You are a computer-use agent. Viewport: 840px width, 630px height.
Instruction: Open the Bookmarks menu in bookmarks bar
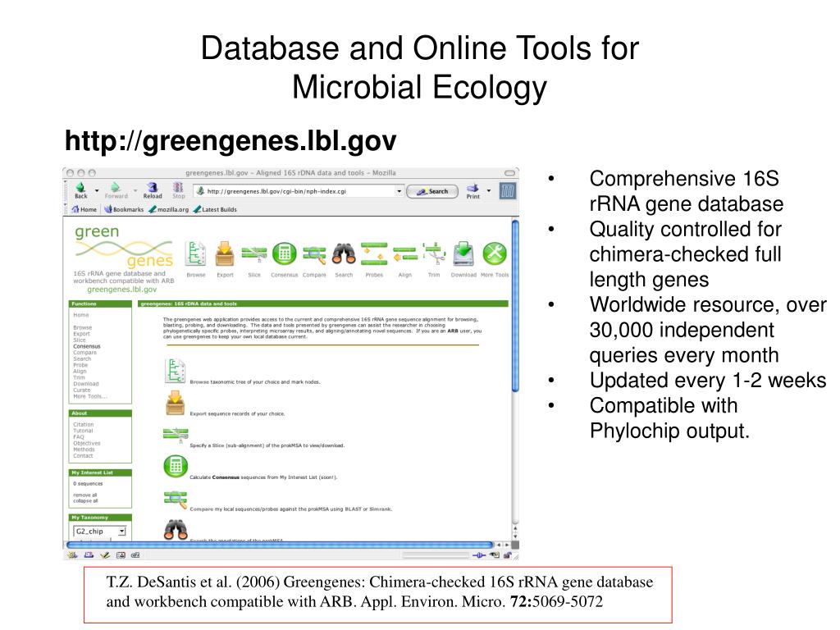pos(124,209)
